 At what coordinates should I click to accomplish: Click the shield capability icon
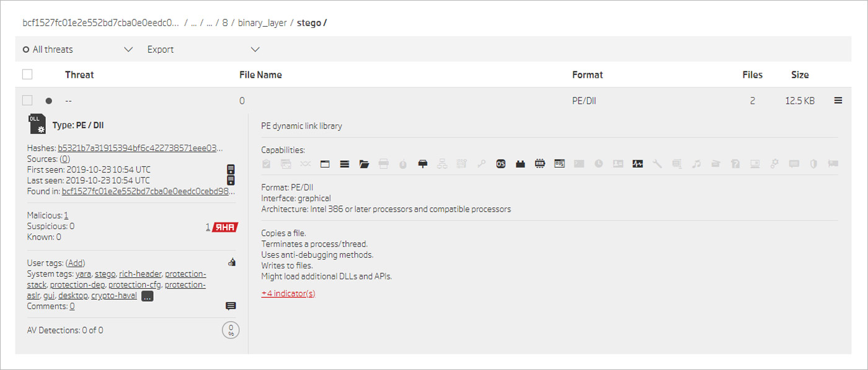pyautogui.click(x=813, y=164)
